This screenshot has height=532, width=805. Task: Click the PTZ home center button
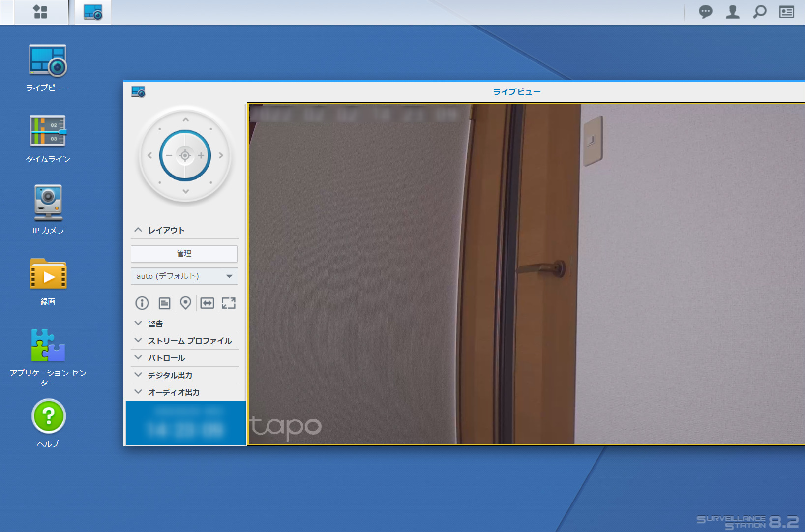pyautogui.click(x=185, y=155)
